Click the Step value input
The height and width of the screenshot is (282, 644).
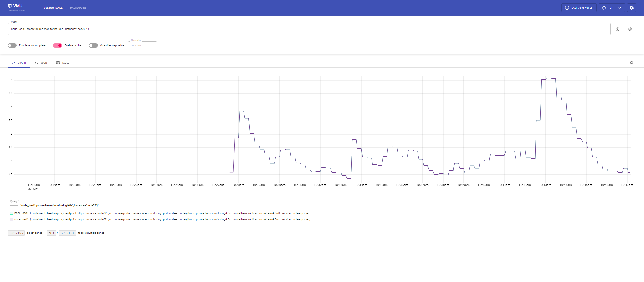point(142,45)
